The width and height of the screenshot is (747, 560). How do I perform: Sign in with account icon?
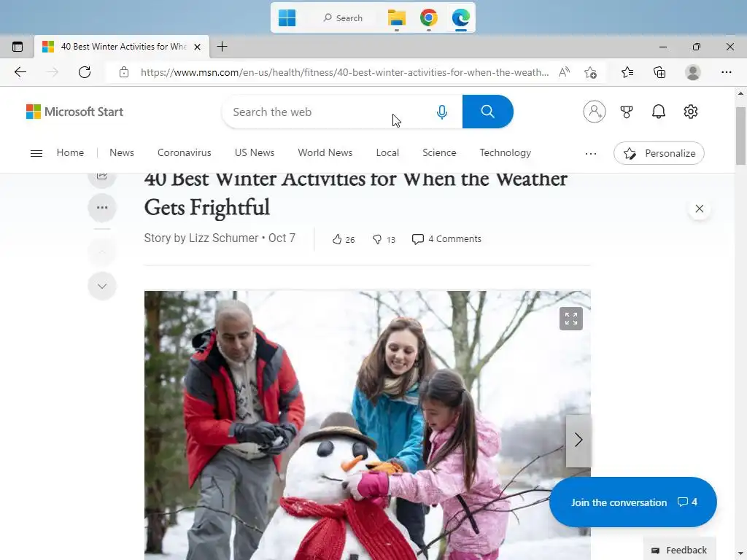click(x=594, y=112)
